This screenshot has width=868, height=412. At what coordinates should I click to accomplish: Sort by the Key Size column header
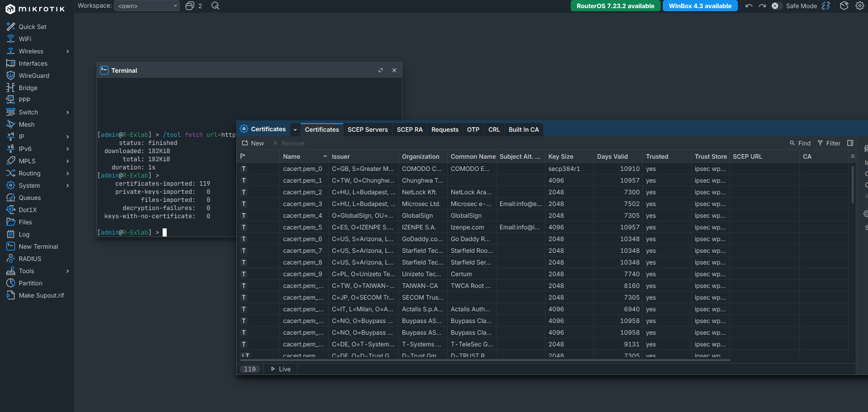tap(569, 156)
